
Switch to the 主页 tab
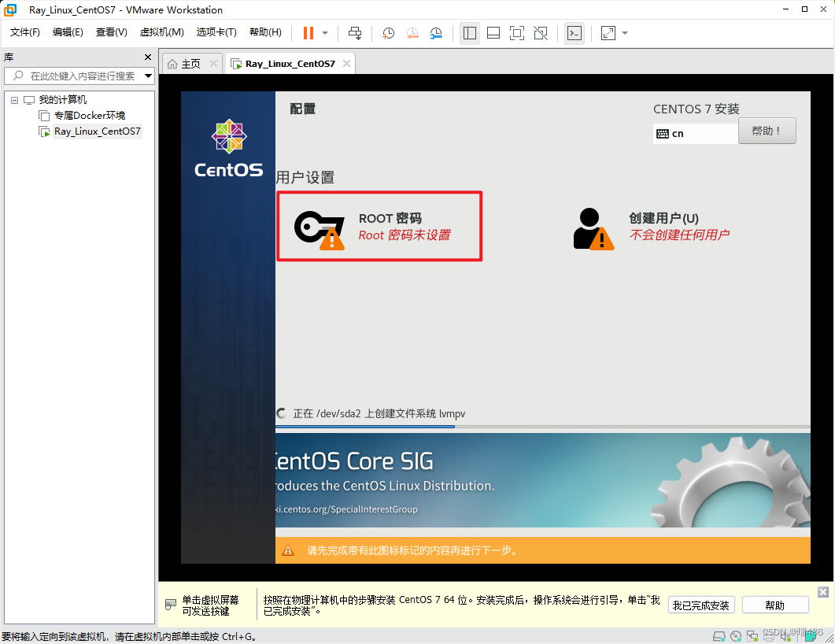coord(189,63)
